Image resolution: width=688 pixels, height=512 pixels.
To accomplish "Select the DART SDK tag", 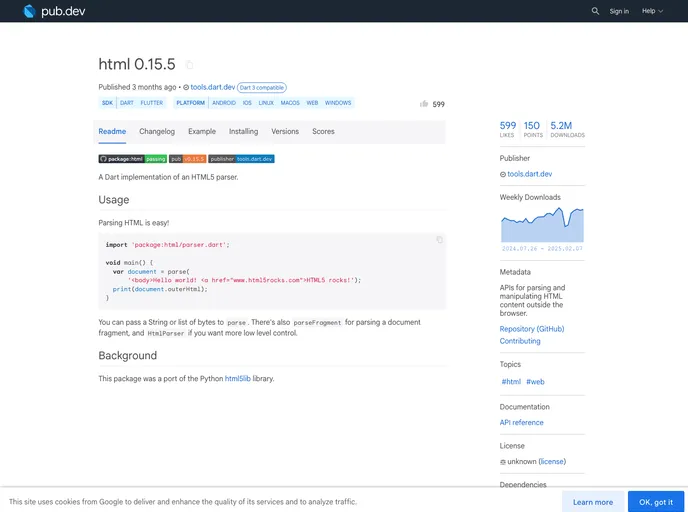I will coord(127,103).
